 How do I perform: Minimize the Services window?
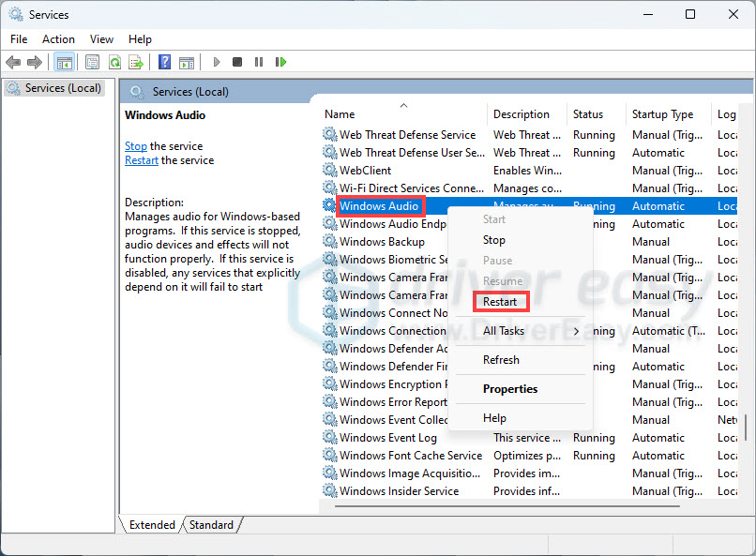648,14
